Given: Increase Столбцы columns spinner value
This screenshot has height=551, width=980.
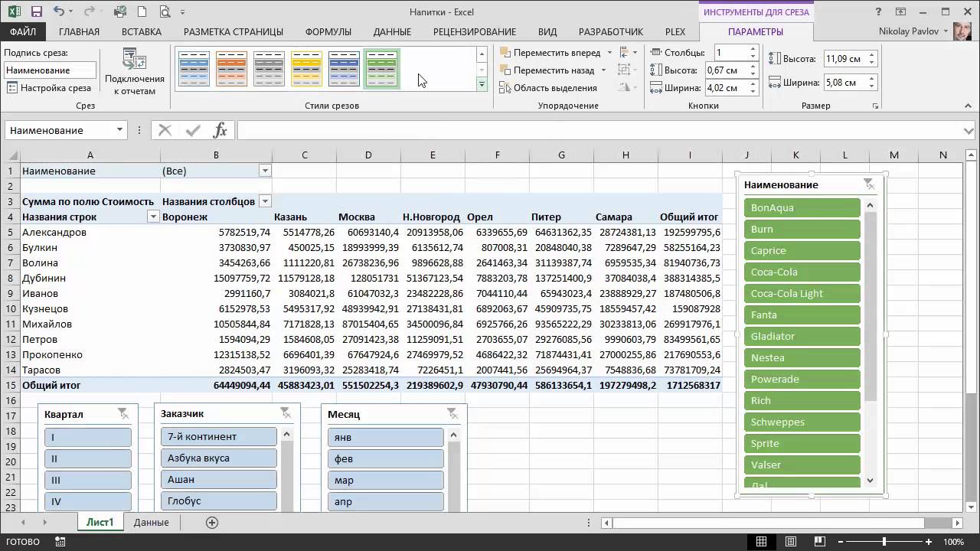Looking at the screenshot, I should pyautogui.click(x=753, y=49).
